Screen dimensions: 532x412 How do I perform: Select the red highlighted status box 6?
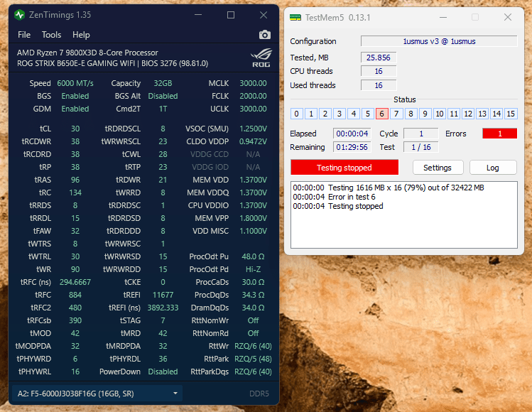(x=382, y=114)
